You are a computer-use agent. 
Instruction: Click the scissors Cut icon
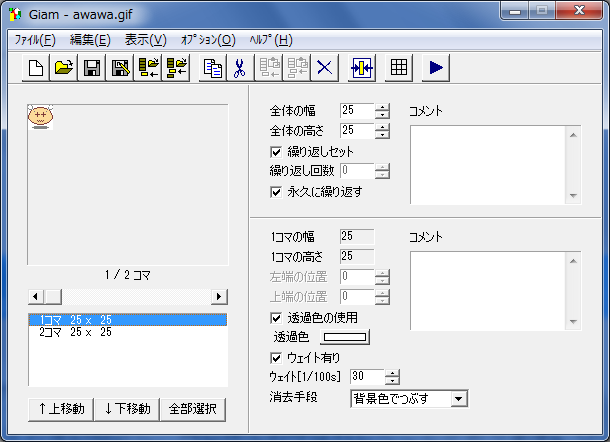(240, 67)
